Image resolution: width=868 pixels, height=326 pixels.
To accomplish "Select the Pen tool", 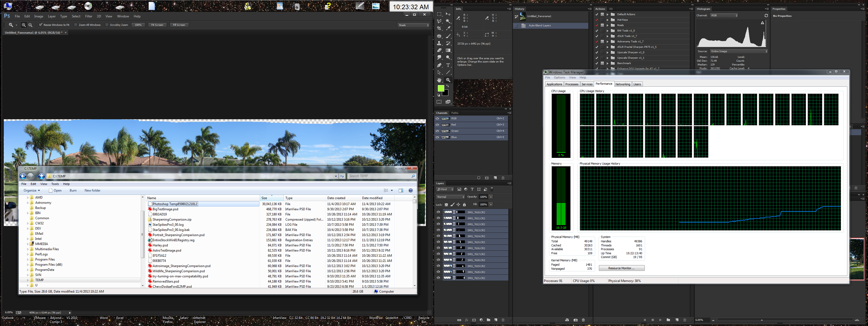I will (439, 65).
